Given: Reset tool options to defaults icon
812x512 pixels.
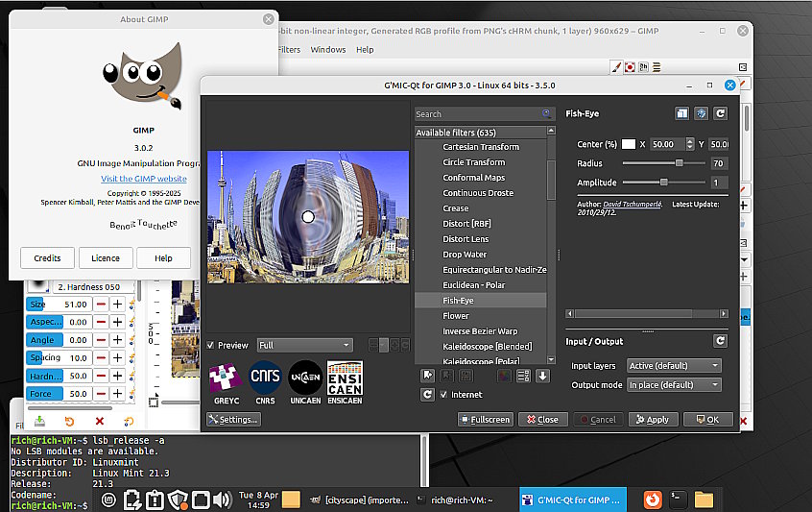Looking at the screenshot, I should pos(129,422).
